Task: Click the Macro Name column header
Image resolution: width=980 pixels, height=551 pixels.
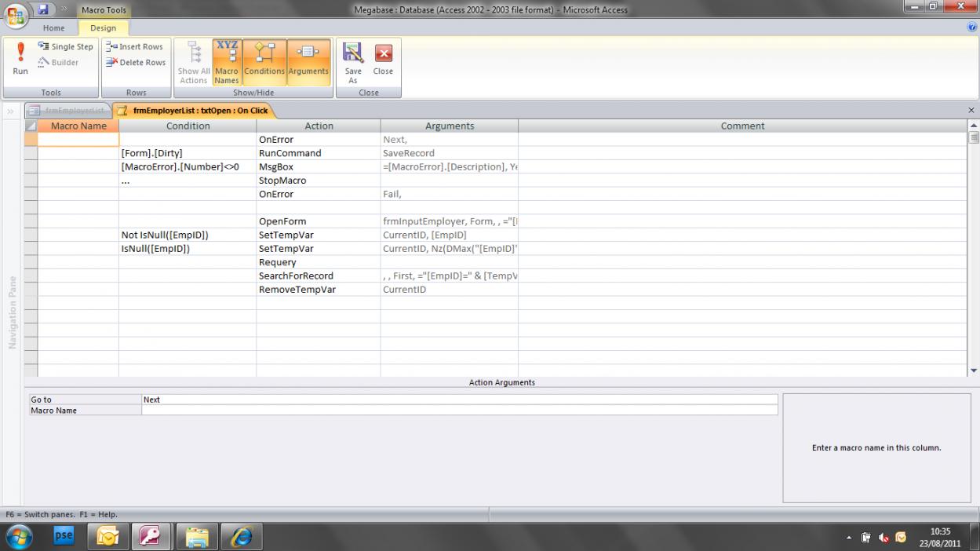Action: coord(78,126)
